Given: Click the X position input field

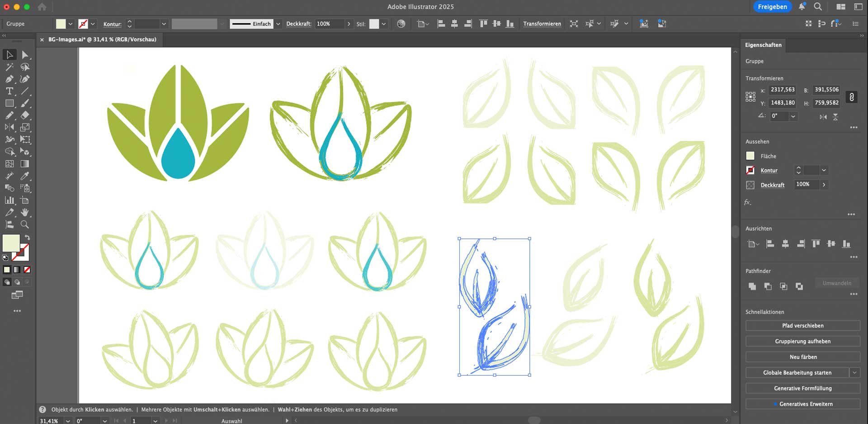Looking at the screenshot, I should [x=783, y=90].
